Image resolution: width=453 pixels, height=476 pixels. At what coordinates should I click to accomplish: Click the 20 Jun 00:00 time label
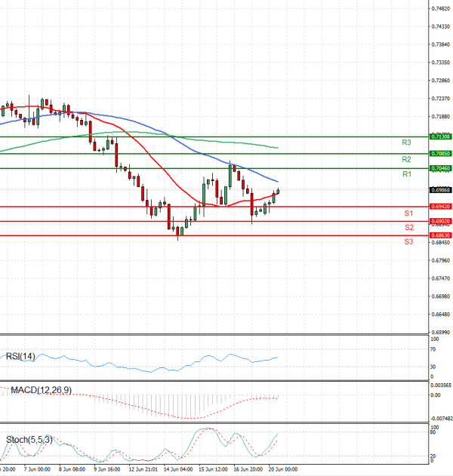point(283,469)
